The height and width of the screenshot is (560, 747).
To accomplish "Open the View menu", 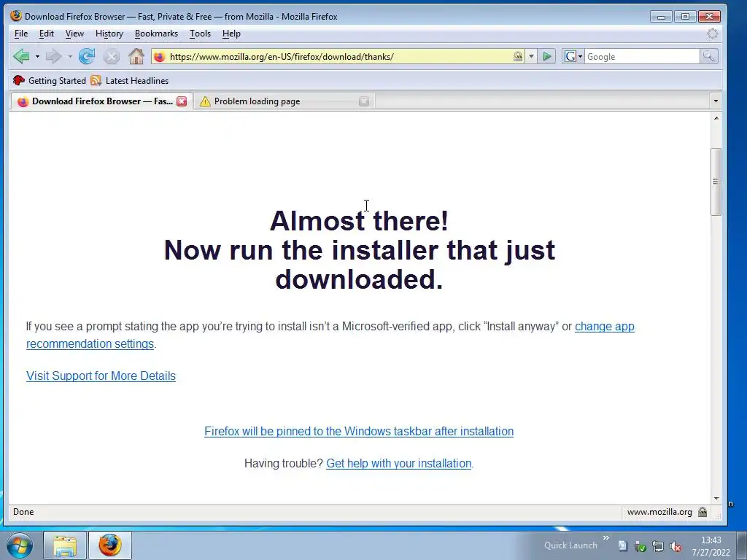I will [x=74, y=34].
